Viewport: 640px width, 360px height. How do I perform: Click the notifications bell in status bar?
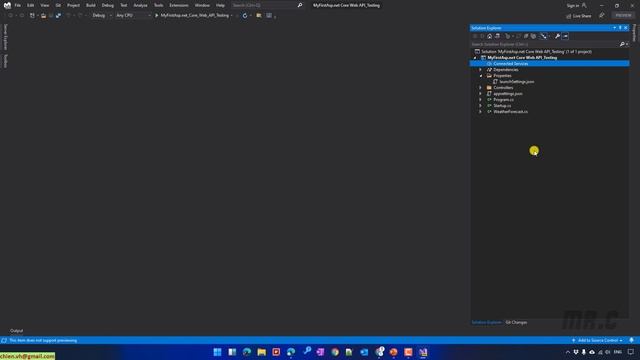pyautogui.click(x=631, y=340)
